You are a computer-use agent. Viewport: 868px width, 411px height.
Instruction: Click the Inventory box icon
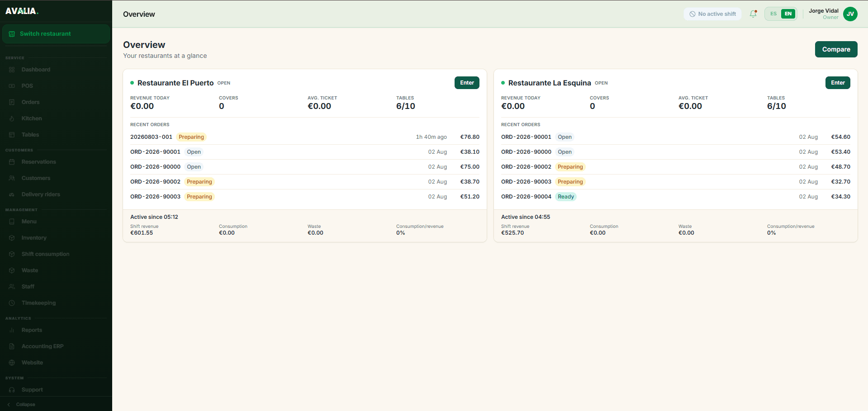click(12, 238)
